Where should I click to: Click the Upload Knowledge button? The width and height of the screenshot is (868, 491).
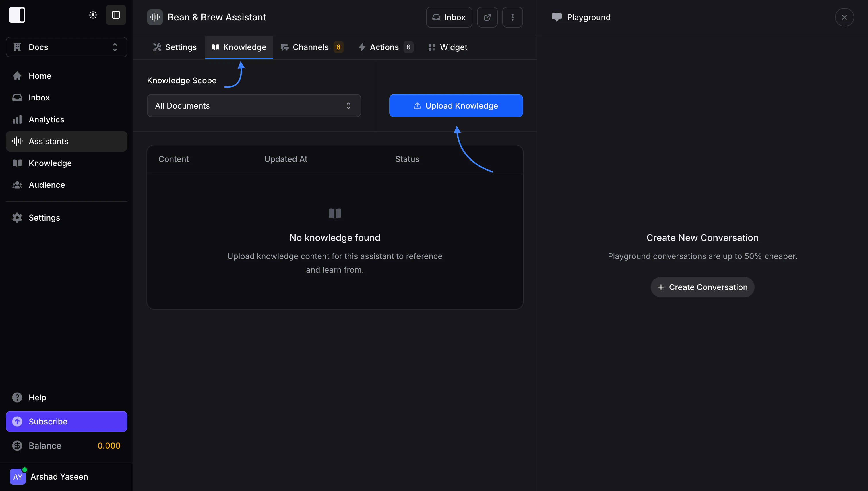[x=456, y=106]
